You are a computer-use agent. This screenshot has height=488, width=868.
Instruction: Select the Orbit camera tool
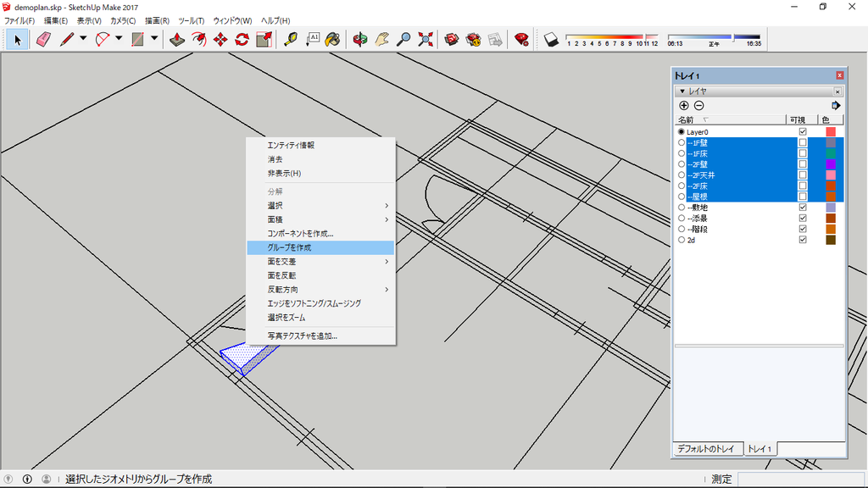coord(359,40)
